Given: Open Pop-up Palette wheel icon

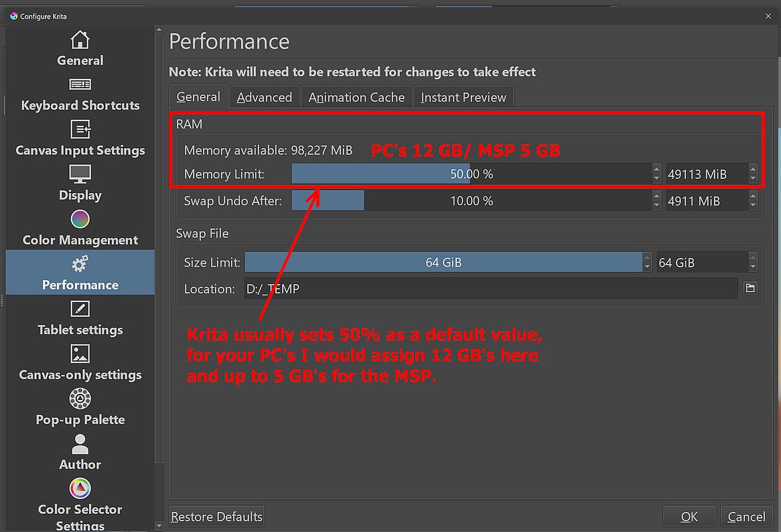Looking at the screenshot, I should click(x=80, y=399).
